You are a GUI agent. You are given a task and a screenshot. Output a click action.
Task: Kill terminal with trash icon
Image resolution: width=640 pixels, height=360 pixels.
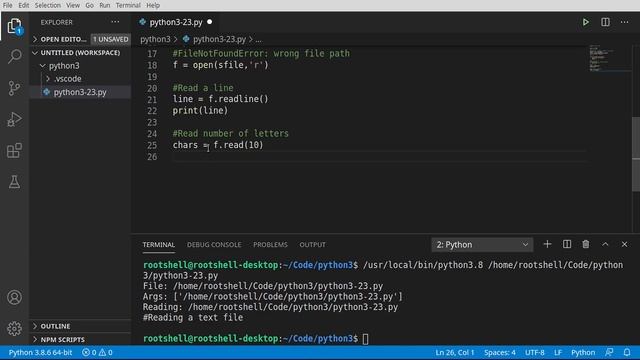(x=586, y=244)
